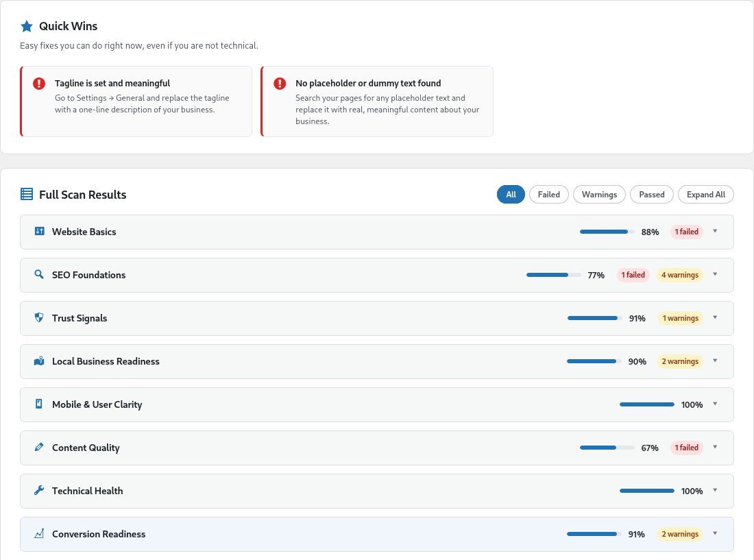Click the 1 failed badge on Website Basics
Image resolution: width=754 pixels, height=560 pixels.
pos(687,232)
